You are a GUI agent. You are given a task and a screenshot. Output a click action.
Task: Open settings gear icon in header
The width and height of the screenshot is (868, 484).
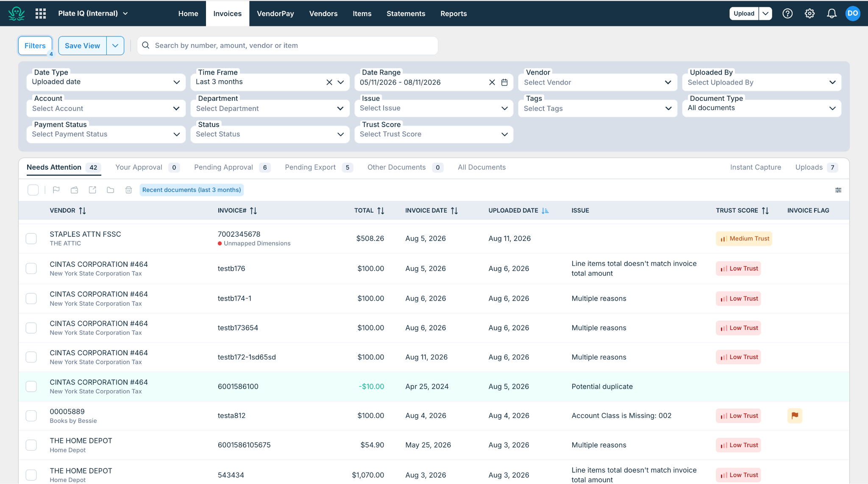coord(810,14)
